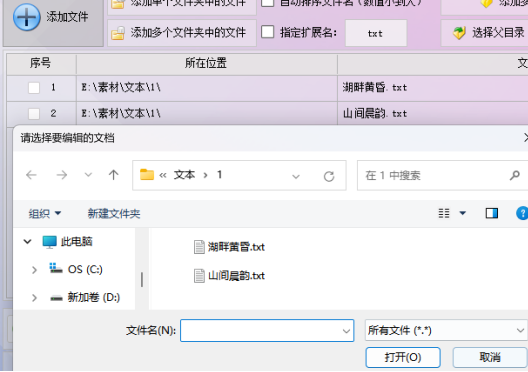Click the blue help icon

(522, 213)
